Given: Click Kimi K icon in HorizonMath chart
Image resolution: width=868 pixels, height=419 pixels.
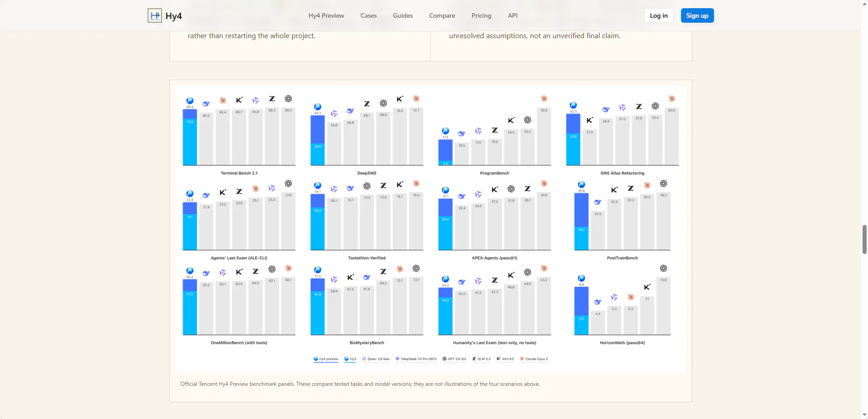Looking at the screenshot, I should point(647,287).
